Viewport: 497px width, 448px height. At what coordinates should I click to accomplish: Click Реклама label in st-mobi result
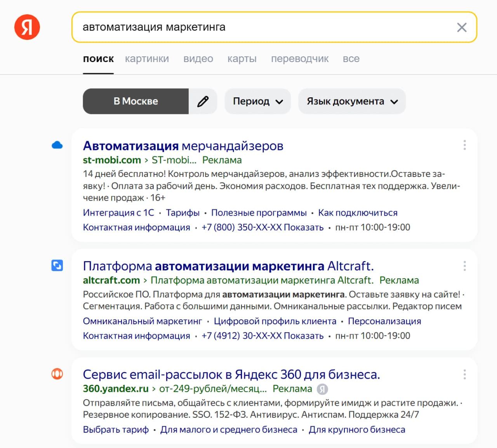click(x=222, y=160)
